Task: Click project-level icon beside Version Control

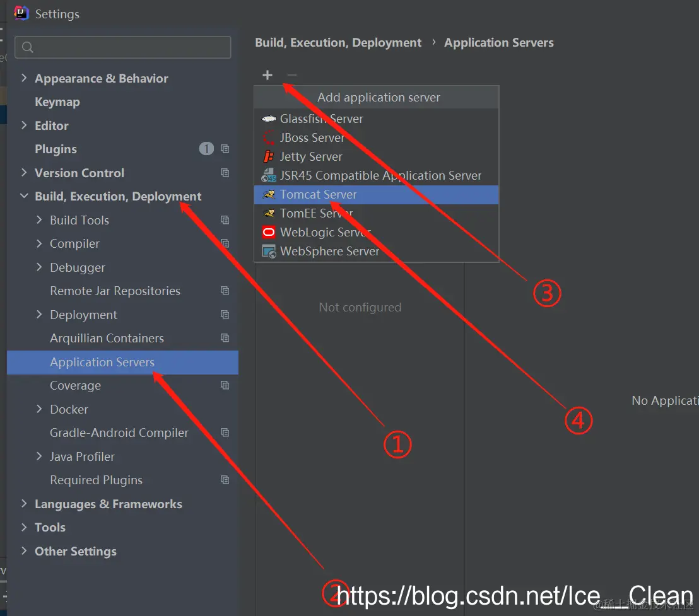Action: point(225,172)
